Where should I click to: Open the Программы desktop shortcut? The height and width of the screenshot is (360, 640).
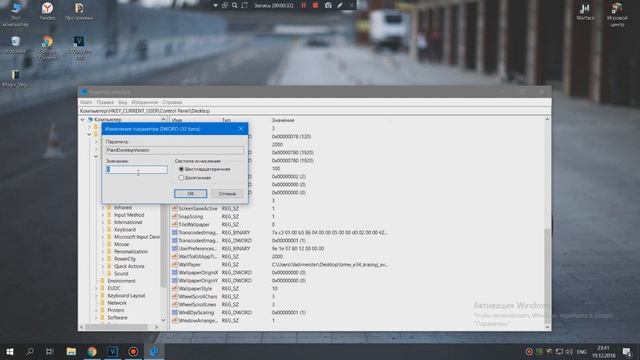[x=79, y=11]
